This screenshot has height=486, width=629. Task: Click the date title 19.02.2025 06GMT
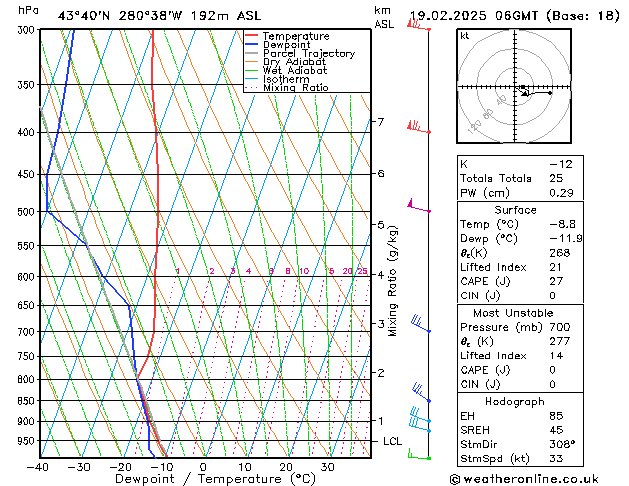point(474,16)
